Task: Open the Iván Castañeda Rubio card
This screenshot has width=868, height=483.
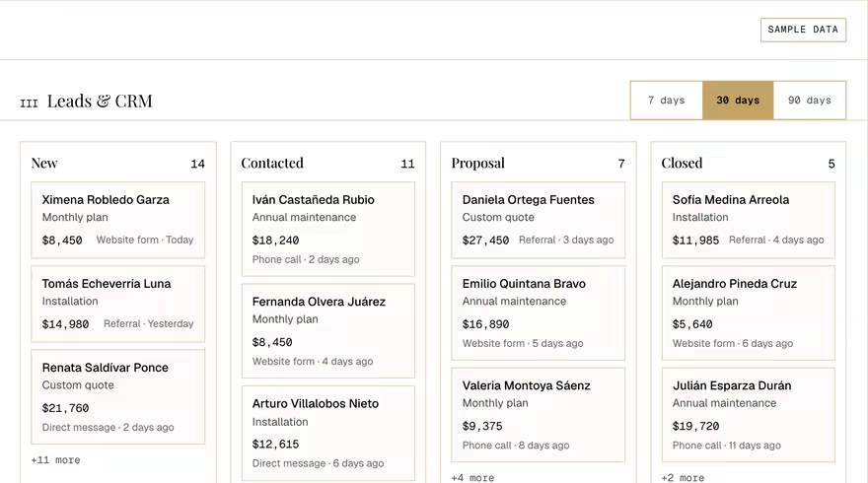Action: (328, 229)
